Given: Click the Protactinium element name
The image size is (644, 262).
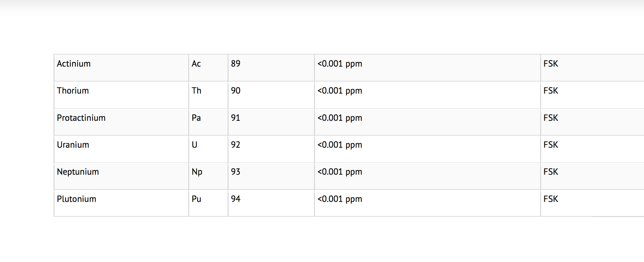Looking at the screenshot, I should (x=81, y=118).
